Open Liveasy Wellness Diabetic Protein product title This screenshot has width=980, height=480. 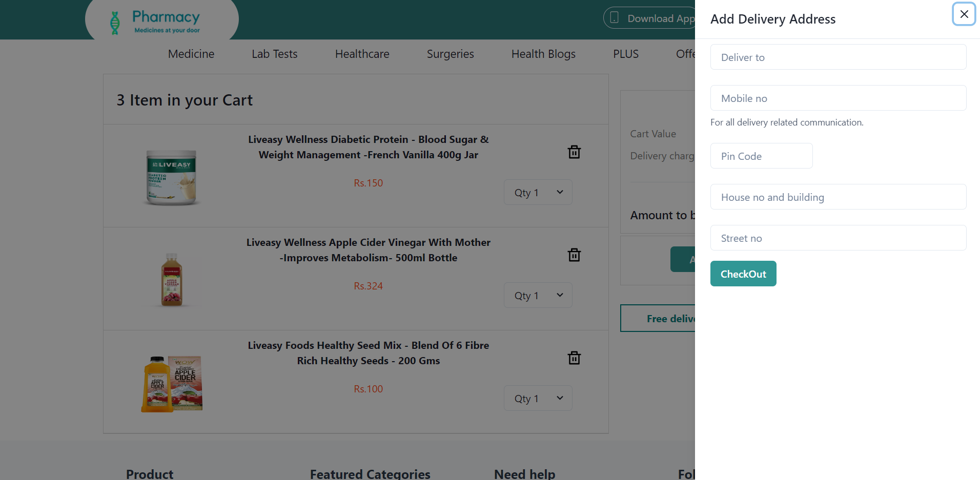368,147
